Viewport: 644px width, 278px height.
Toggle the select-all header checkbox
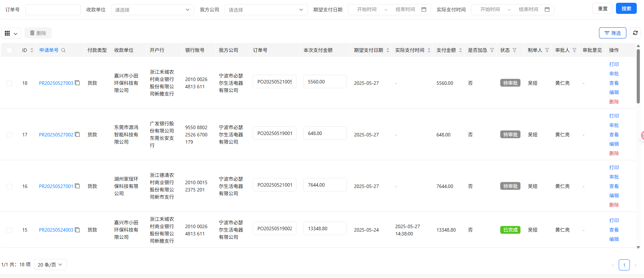click(x=9, y=51)
